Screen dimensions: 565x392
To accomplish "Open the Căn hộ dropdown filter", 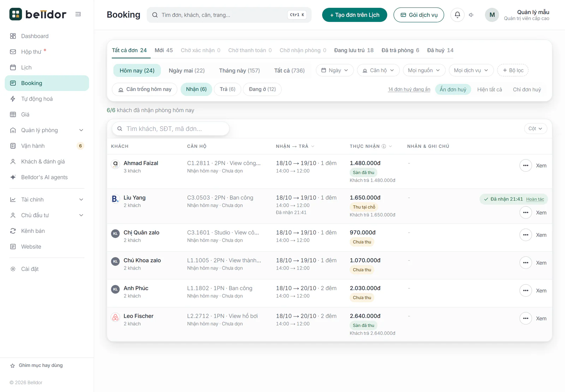I will tap(378, 70).
